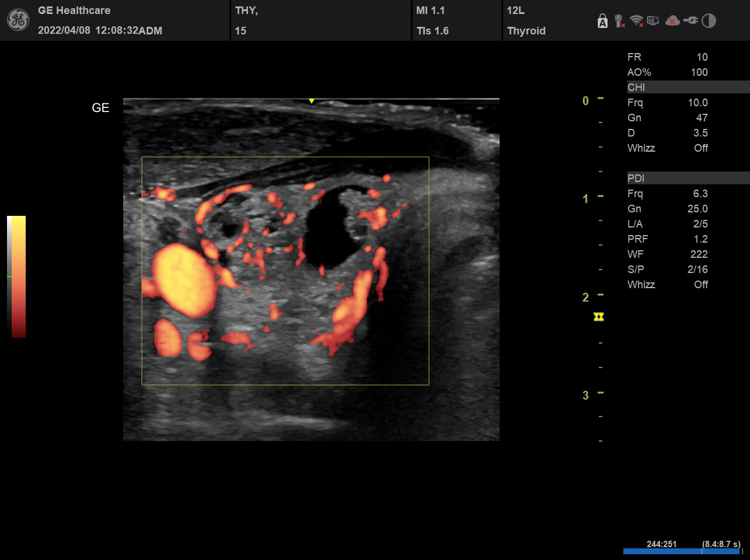Toggle the CHI Whizz Off setting
Screen dimensions: 750x560
pos(700,148)
